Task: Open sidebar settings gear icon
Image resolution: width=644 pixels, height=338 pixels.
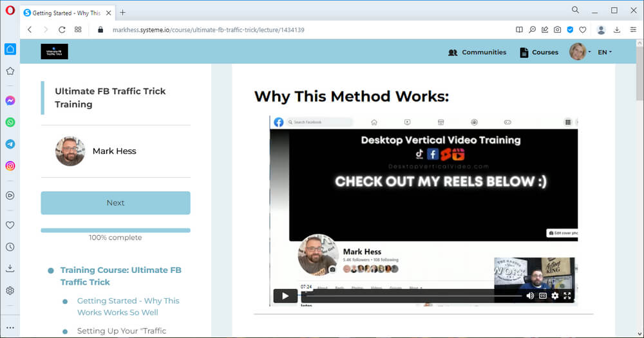Action: click(x=10, y=290)
